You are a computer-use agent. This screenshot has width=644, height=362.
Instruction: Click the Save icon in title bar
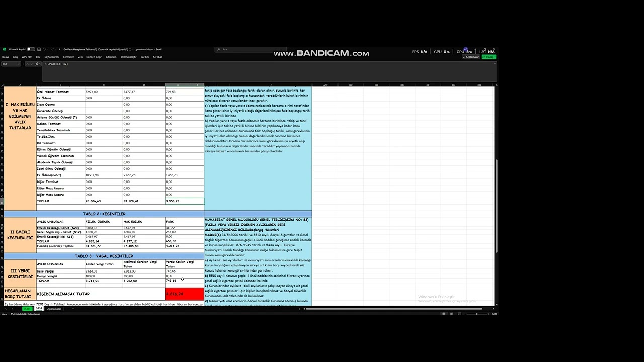pyautogui.click(x=38, y=49)
